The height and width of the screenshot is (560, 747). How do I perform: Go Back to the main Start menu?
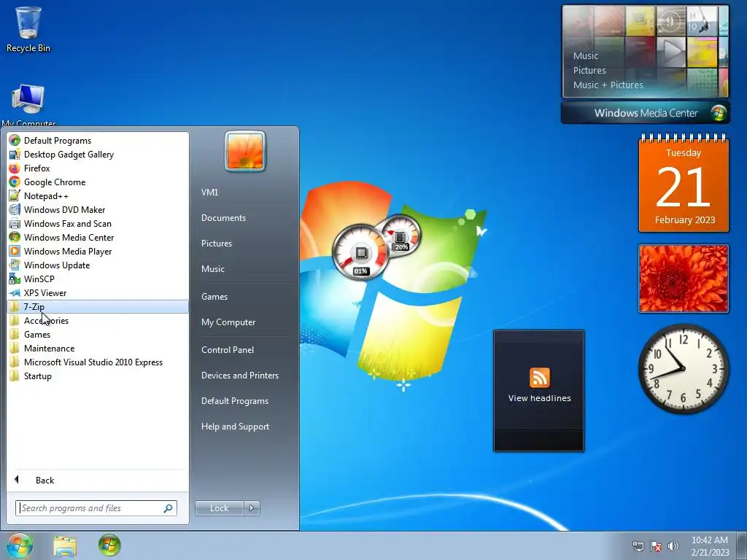98,480
